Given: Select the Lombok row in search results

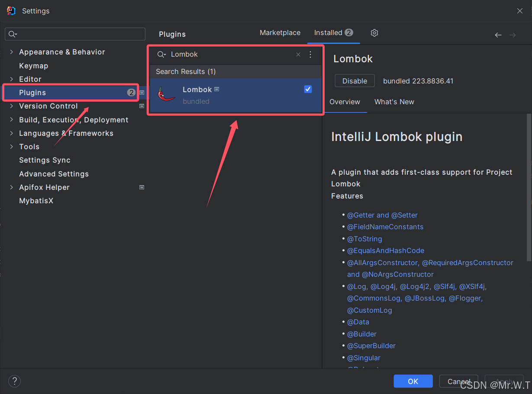Looking at the screenshot, I should 236,95.
